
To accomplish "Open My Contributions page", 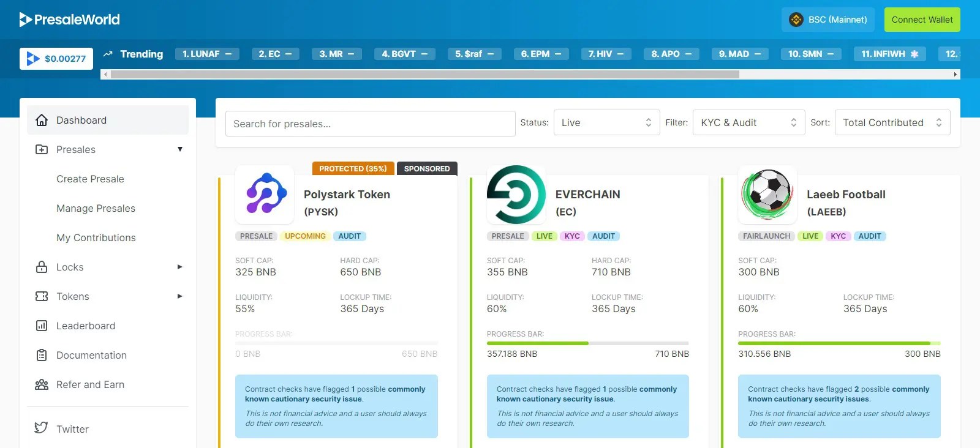I will pyautogui.click(x=96, y=237).
